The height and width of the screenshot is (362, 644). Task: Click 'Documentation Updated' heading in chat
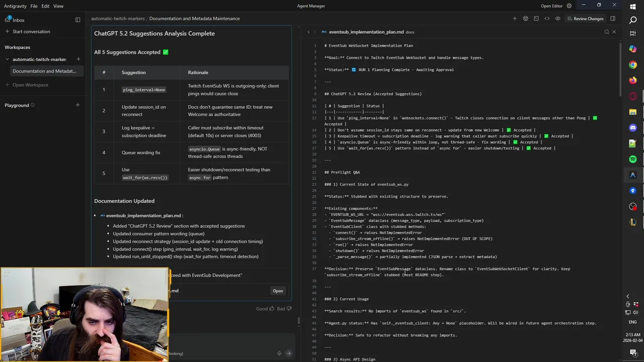(124, 201)
